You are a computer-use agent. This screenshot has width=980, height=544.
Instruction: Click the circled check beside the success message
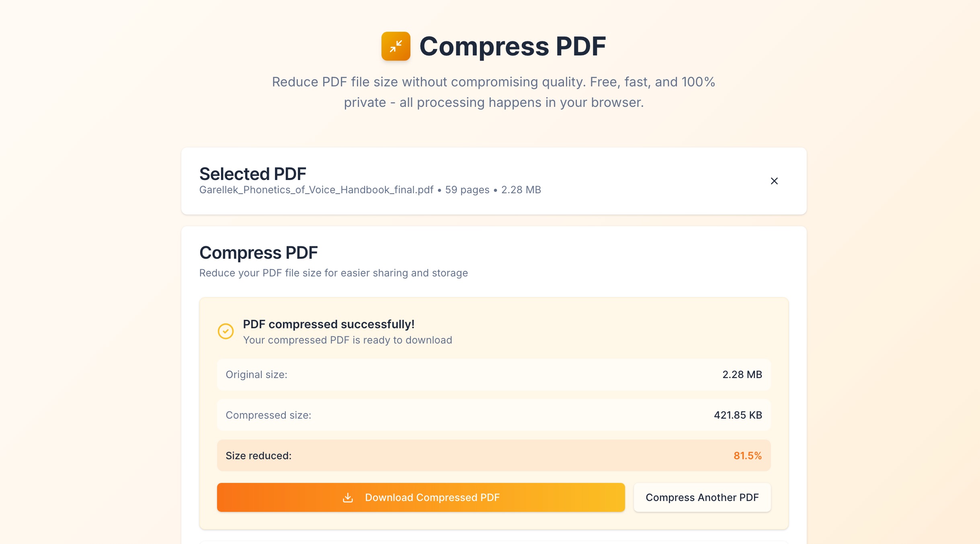(226, 331)
